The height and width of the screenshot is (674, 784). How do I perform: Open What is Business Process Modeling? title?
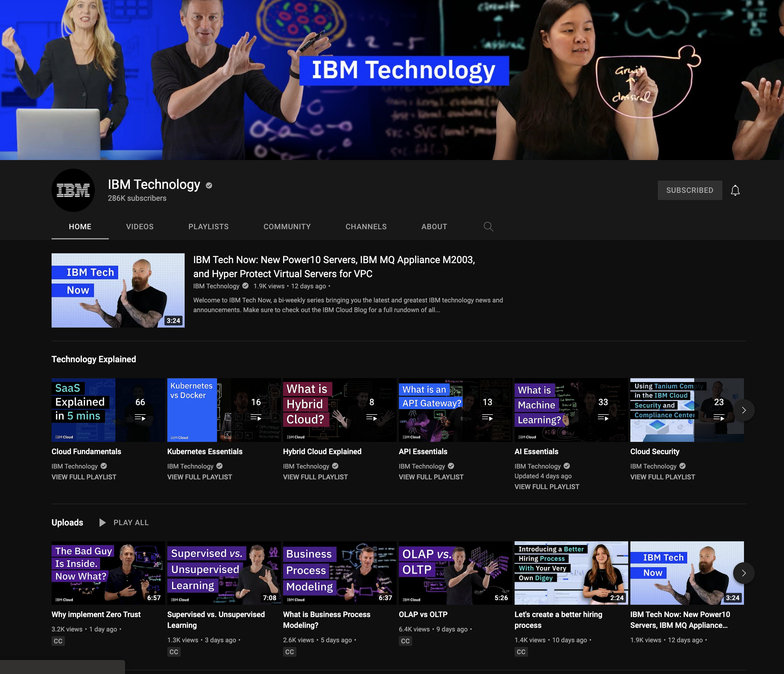tap(326, 620)
